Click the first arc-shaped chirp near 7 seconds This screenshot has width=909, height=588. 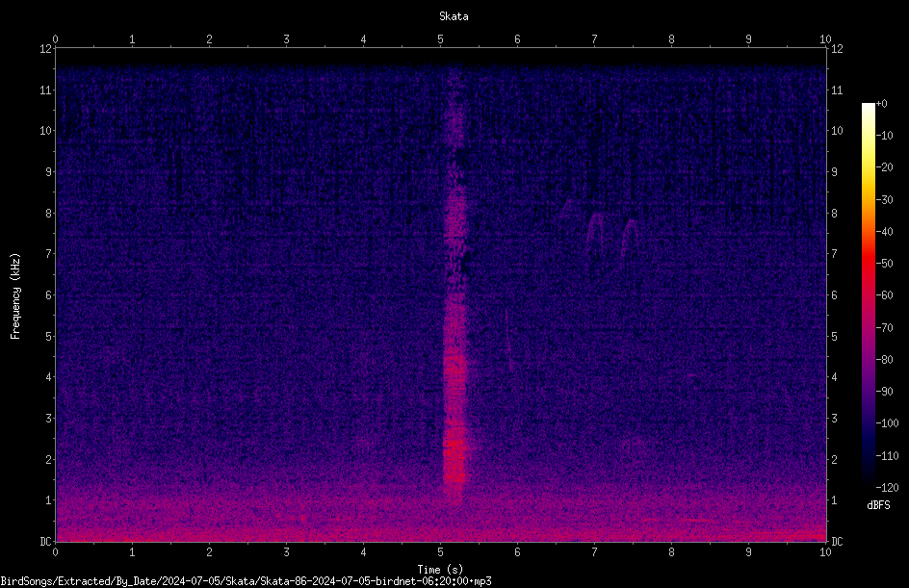(595, 235)
